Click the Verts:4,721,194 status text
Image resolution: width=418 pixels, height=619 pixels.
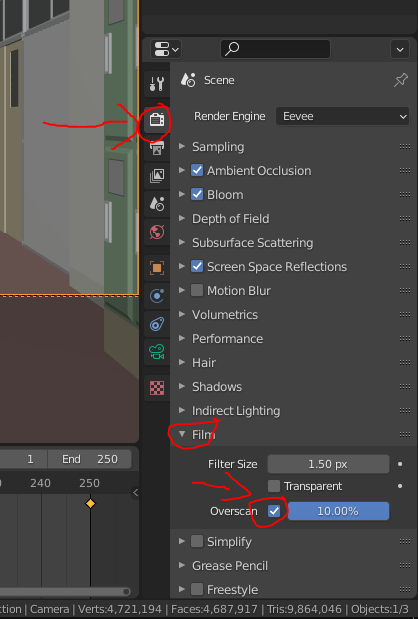pos(120,609)
